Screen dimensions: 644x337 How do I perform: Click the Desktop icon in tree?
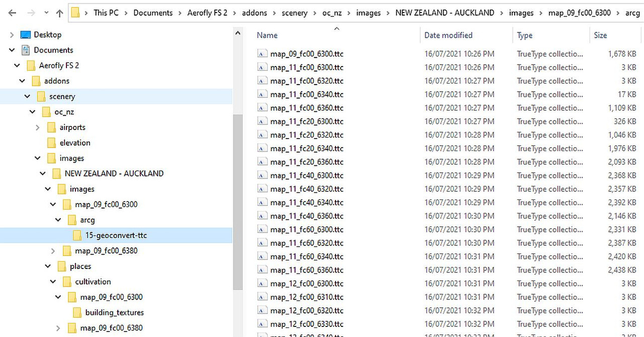[x=26, y=35]
